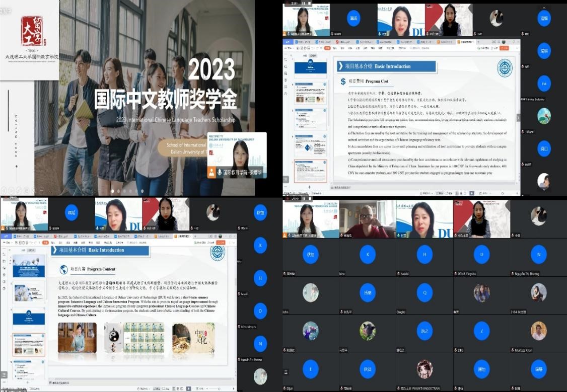Add a new slide below Program Cost thumbnails
567x392 pixels.
pos(309,187)
